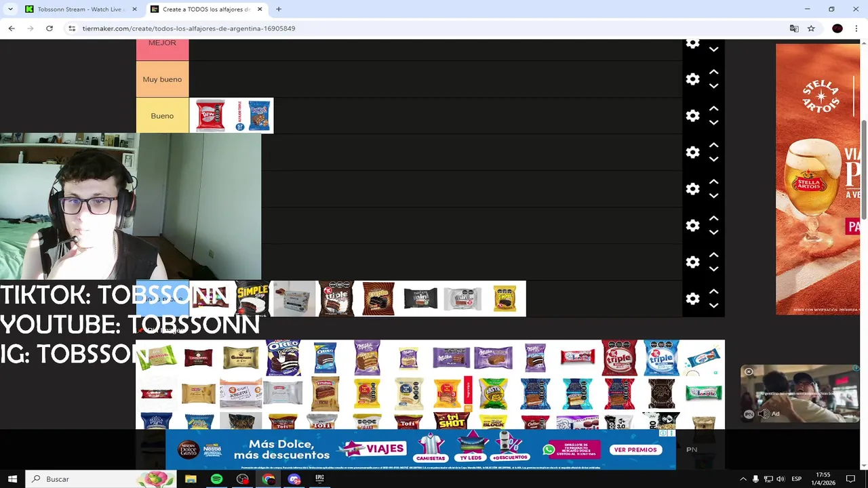Select the MEJOR tier label
Screen dimensions: 868x488
tap(162, 49)
